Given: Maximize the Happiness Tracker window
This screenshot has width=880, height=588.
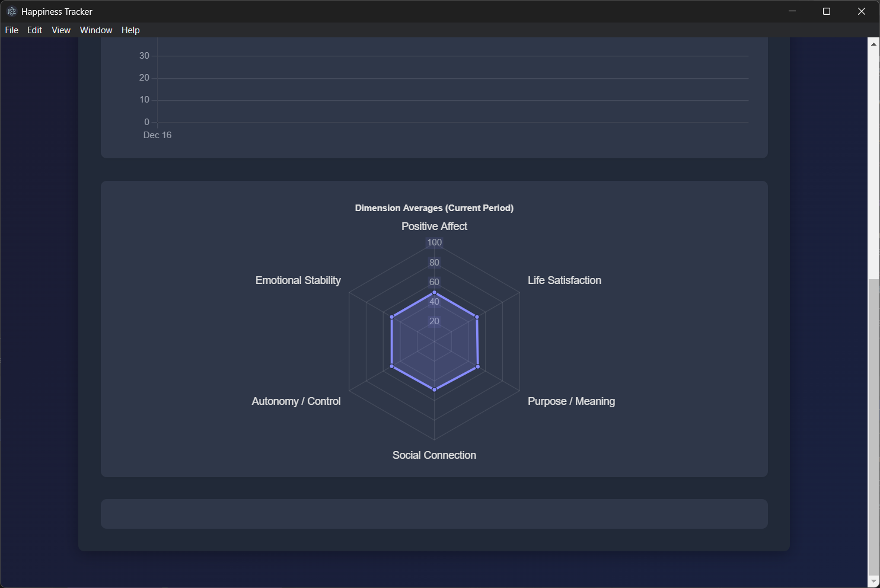Looking at the screenshot, I should click(827, 11).
